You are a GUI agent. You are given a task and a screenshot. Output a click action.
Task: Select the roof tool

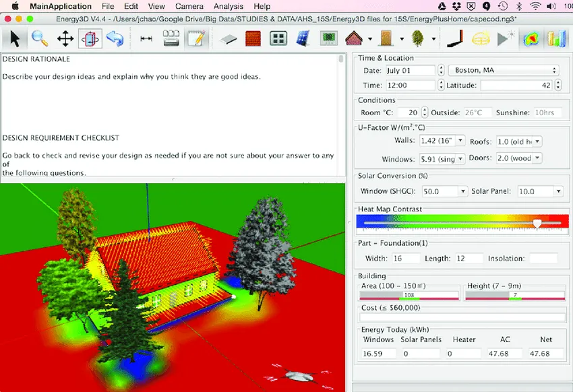pos(353,38)
